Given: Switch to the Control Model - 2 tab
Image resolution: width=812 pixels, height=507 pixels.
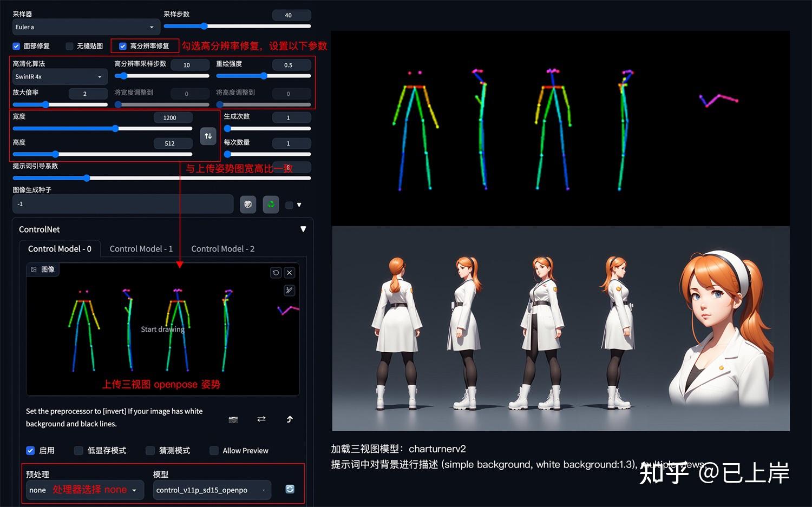Looking at the screenshot, I should point(222,248).
